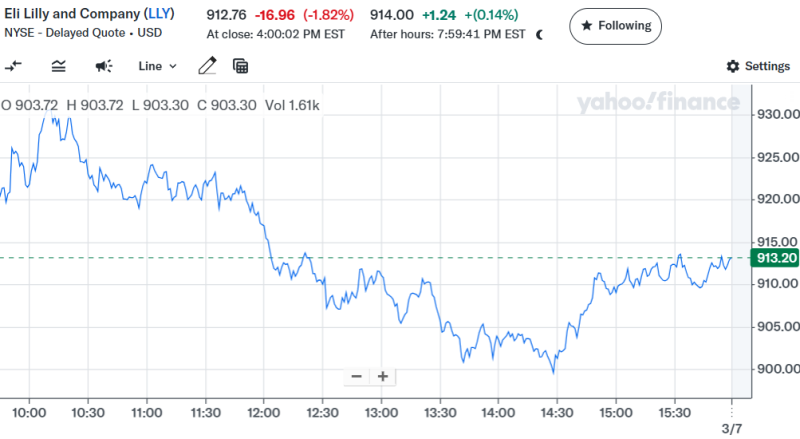Viewport: 800px width, 439px height.
Task: Click the 913.20 current price label
Action: [777, 258]
